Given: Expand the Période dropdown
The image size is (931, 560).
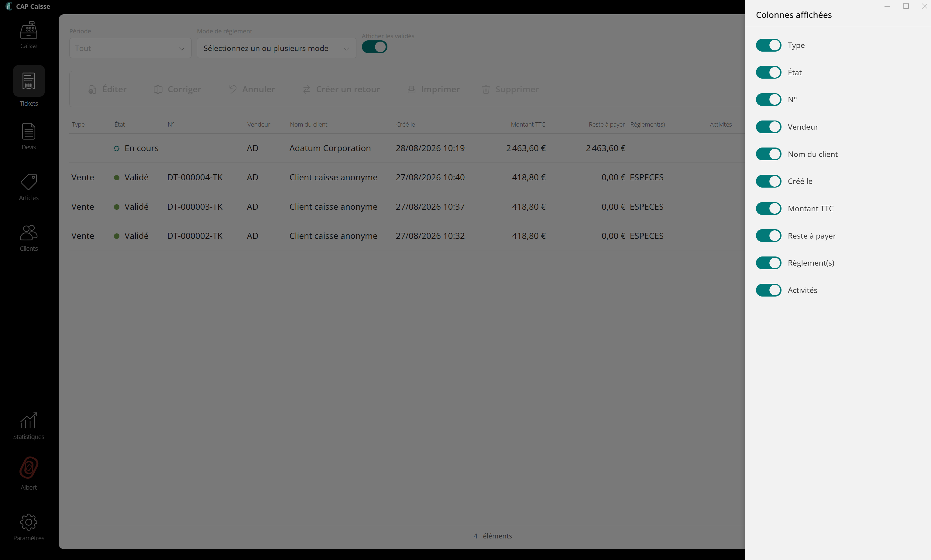Looking at the screenshot, I should [x=130, y=48].
